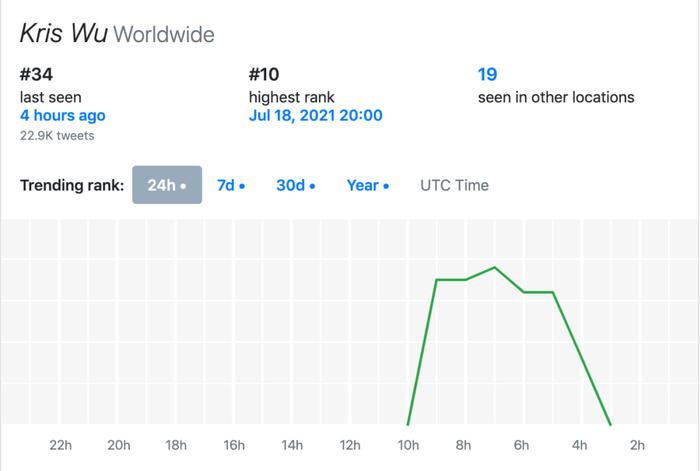Screen dimensions: 700x471
Task: Click the #34 last seen rank
Action: point(36,74)
